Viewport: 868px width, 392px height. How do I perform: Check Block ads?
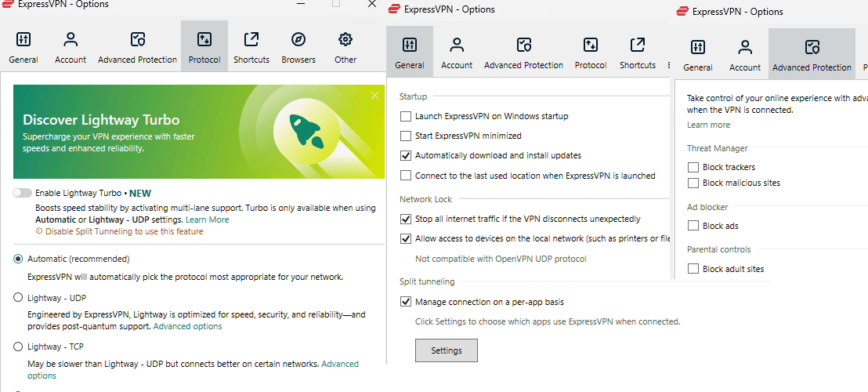pyautogui.click(x=693, y=225)
